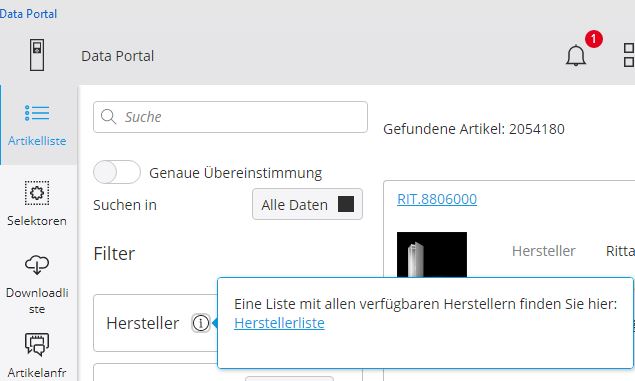Open the Herstellerliste link
Screen dimensions: 635x381
[279, 323]
